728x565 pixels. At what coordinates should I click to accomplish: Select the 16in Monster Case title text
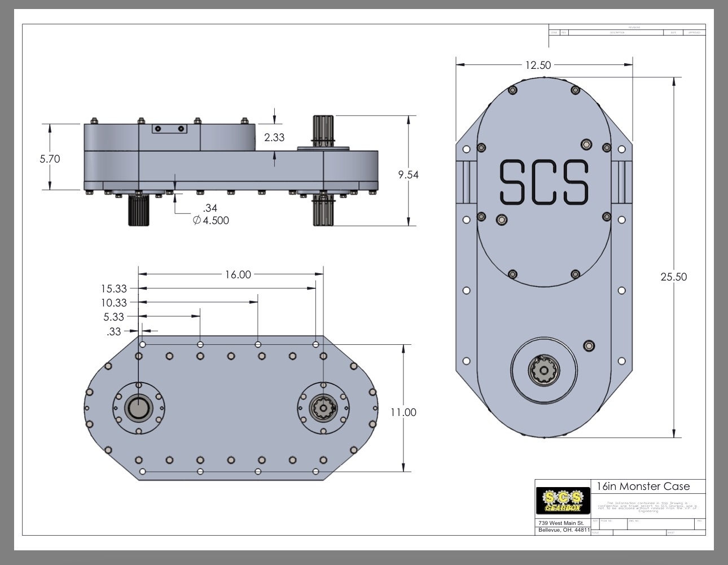coord(643,487)
